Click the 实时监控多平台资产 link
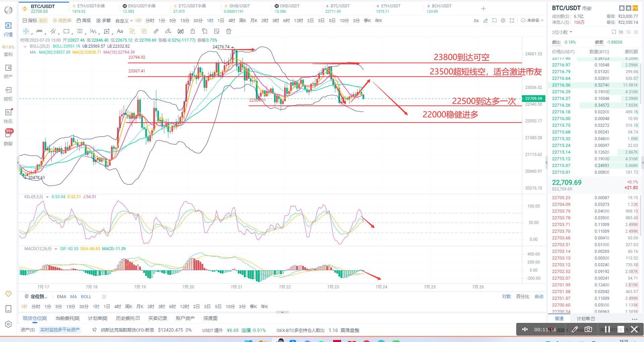Screen dimensions: 644x342 [60, 330]
